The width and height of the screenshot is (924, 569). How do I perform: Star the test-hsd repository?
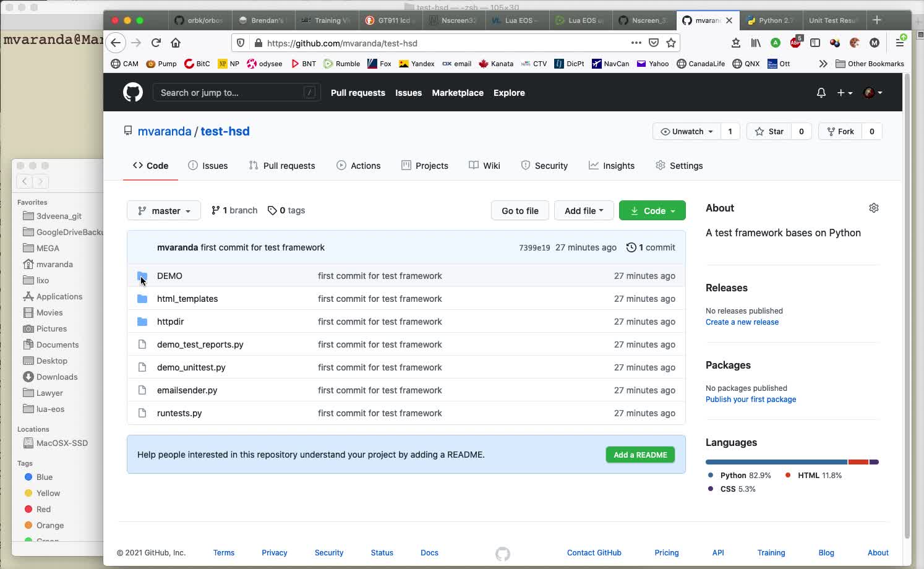click(x=769, y=131)
